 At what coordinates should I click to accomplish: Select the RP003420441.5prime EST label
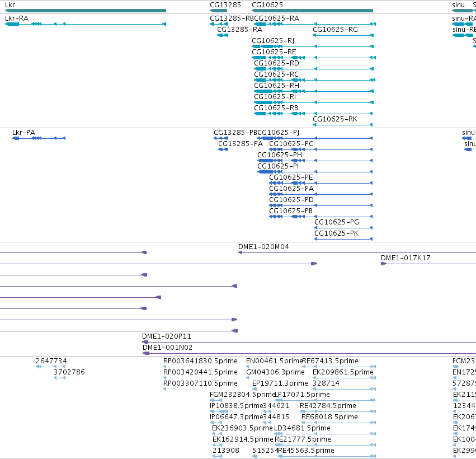click(x=200, y=372)
